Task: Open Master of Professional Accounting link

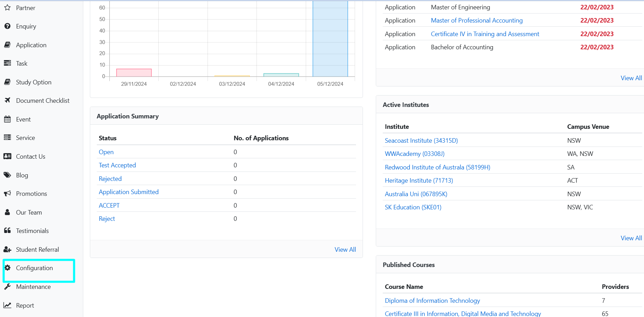Action: (476, 20)
